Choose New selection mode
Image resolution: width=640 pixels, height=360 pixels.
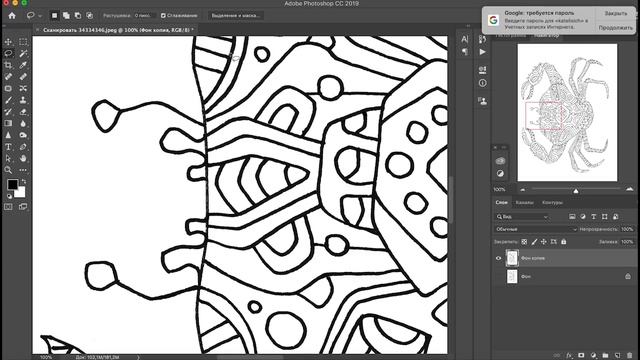pyautogui.click(x=54, y=16)
